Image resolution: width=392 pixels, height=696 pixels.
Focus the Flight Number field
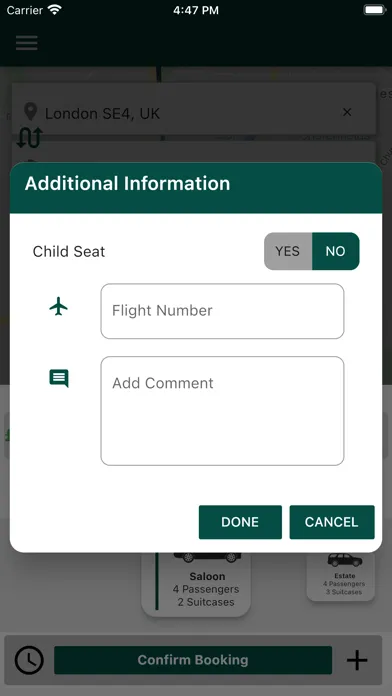[x=222, y=311]
